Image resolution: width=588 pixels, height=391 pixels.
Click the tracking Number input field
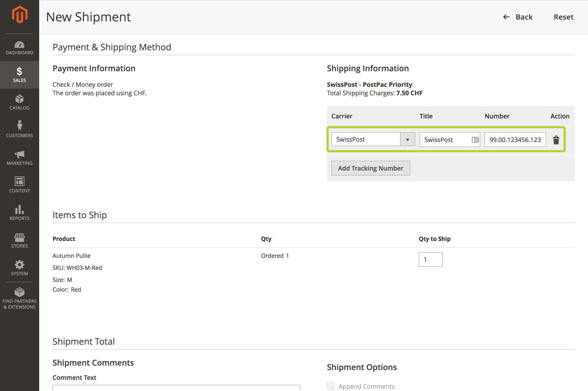pos(515,140)
